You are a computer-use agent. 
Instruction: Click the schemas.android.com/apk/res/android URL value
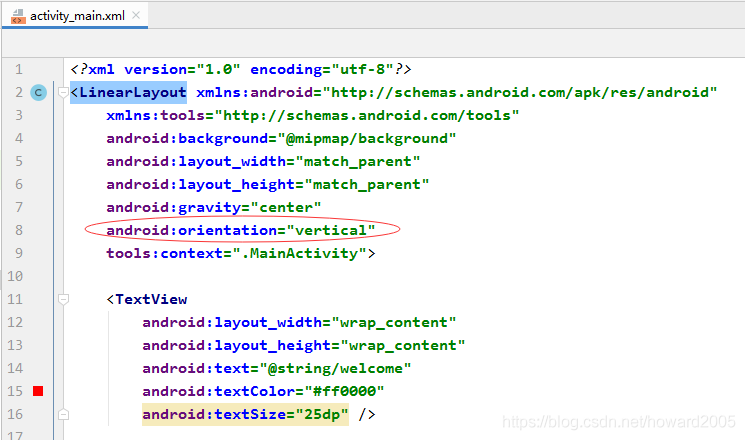point(520,92)
